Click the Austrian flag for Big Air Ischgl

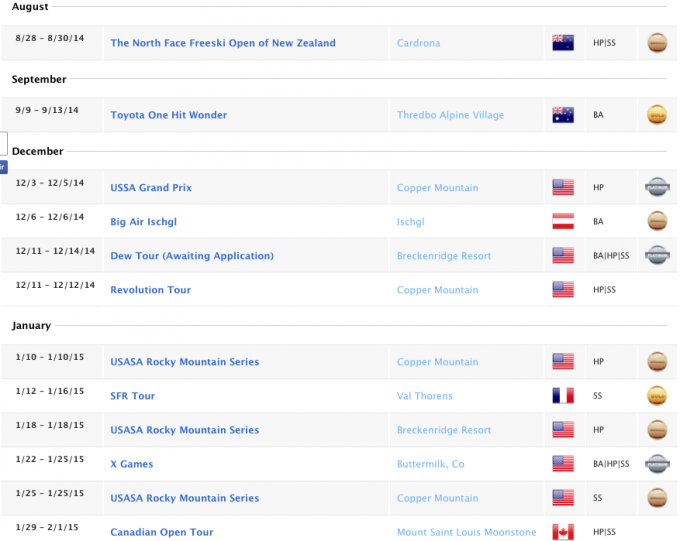(x=563, y=221)
